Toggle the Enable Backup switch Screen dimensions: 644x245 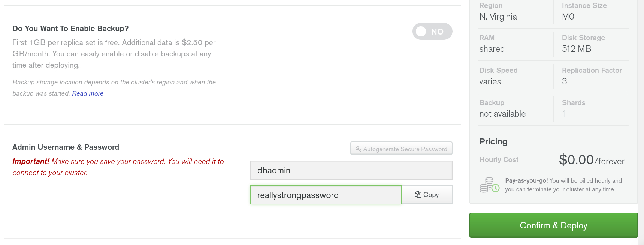432,32
